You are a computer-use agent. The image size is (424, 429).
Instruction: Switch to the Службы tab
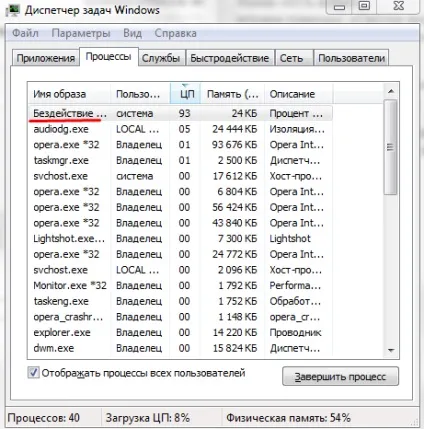click(x=161, y=58)
